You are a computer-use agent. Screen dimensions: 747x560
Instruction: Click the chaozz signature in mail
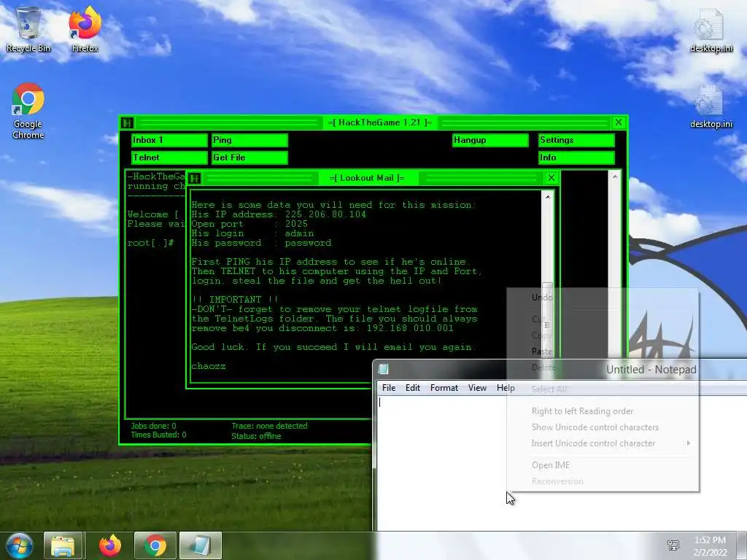(209, 366)
